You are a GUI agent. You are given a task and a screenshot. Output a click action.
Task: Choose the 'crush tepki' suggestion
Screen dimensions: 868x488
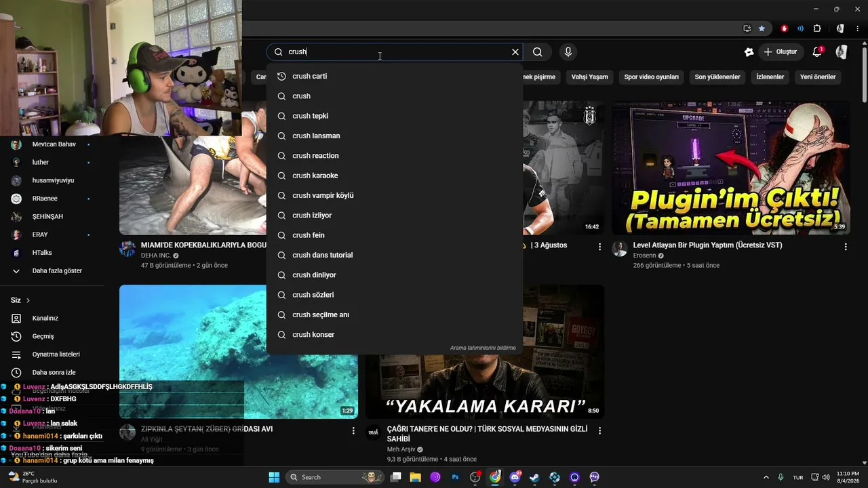395,116
